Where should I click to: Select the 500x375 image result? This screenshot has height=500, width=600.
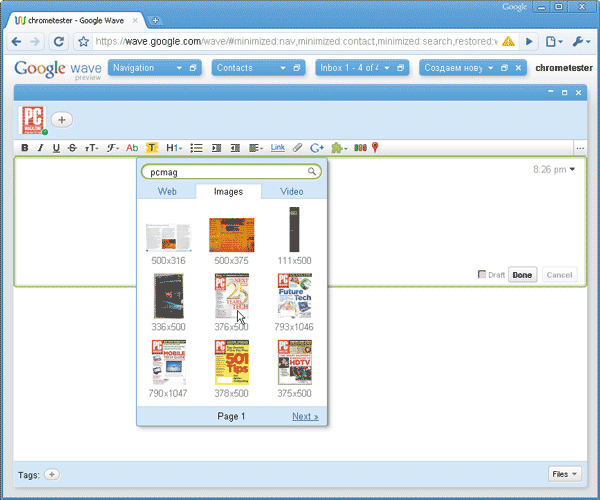coord(232,235)
